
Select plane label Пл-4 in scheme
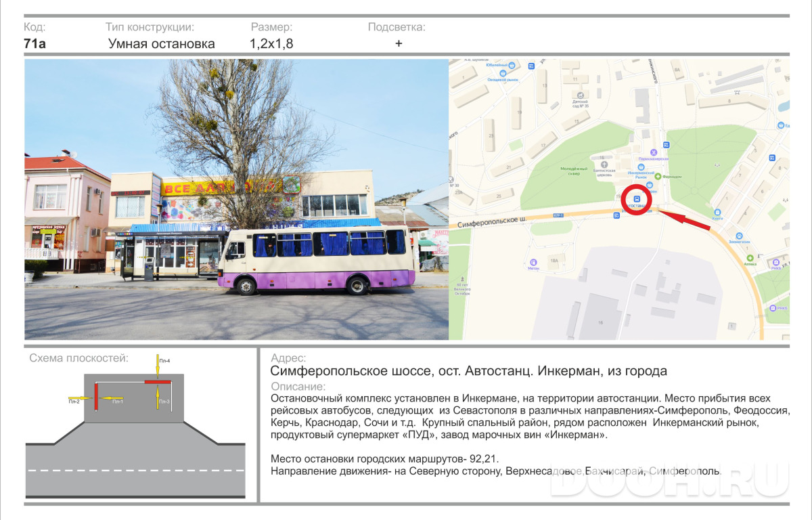[165, 361]
